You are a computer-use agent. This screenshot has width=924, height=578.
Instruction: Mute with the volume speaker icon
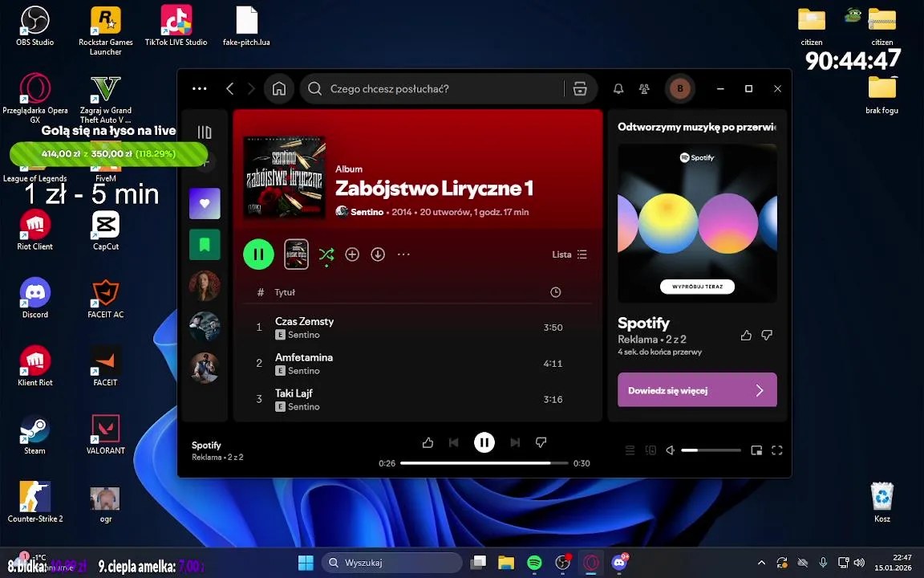(671, 450)
